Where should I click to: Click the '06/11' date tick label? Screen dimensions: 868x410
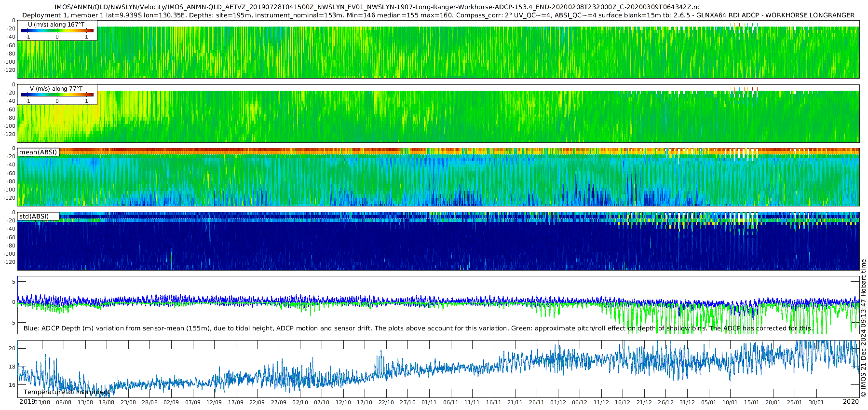(x=451, y=402)
